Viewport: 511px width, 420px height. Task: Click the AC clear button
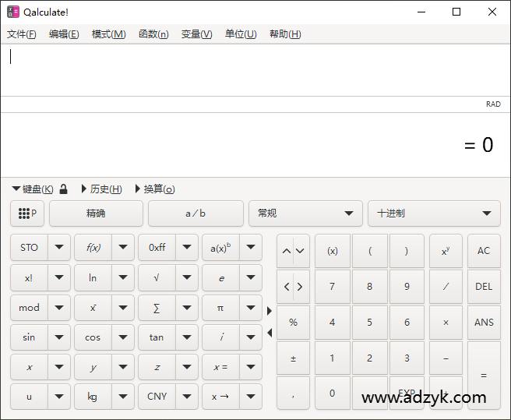(x=484, y=251)
